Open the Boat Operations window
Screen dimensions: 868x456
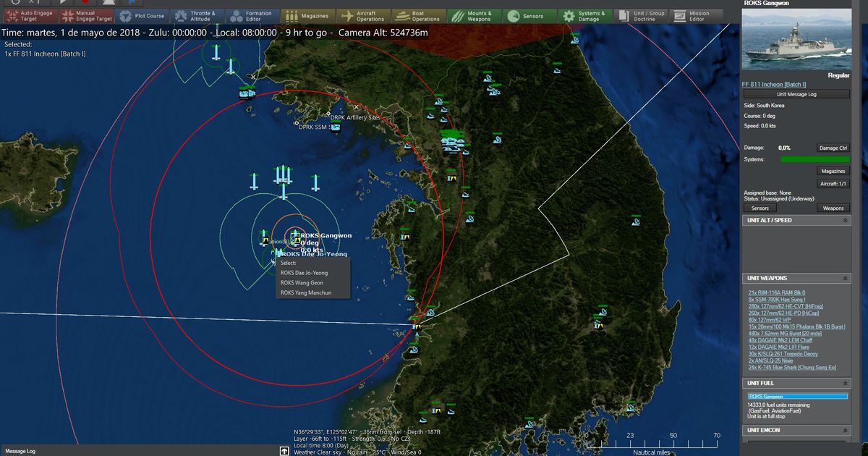(x=418, y=16)
